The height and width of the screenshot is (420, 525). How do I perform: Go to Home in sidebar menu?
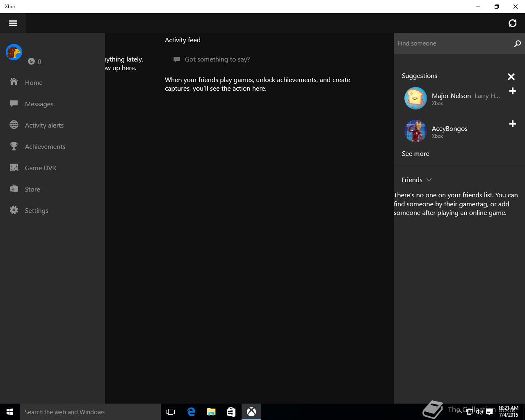pyautogui.click(x=52, y=82)
